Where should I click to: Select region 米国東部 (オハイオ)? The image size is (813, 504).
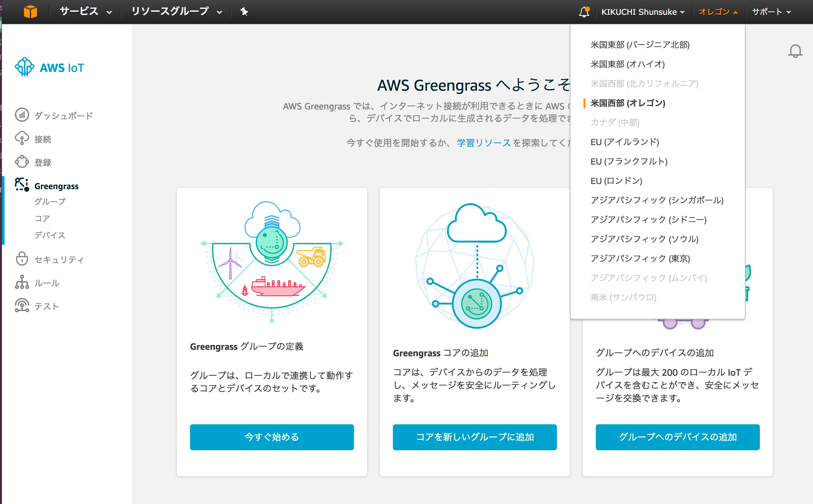(628, 64)
